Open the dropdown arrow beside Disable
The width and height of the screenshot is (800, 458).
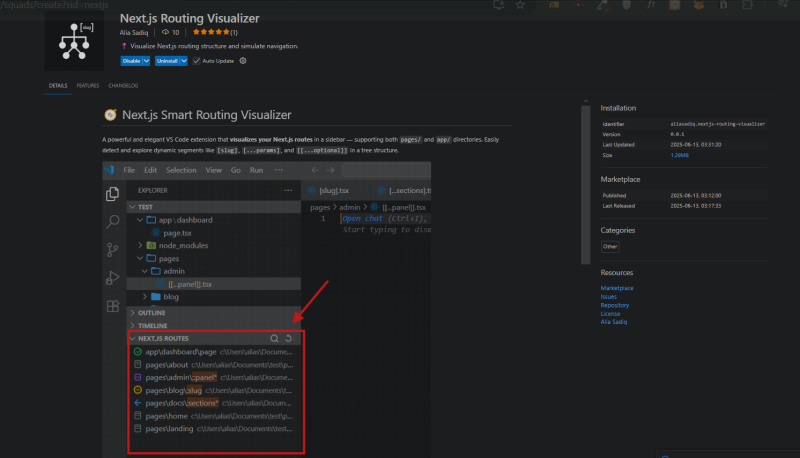pyautogui.click(x=146, y=61)
